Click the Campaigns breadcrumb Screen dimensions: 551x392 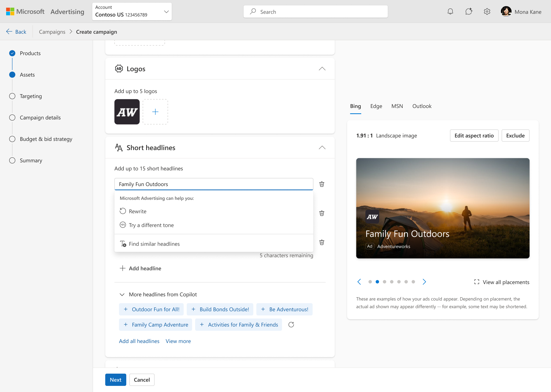(52, 32)
